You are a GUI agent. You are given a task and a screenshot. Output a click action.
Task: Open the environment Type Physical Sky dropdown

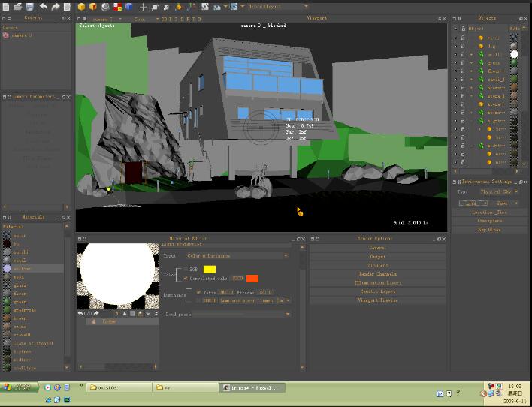pyautogui.click(x=498, y=192)
